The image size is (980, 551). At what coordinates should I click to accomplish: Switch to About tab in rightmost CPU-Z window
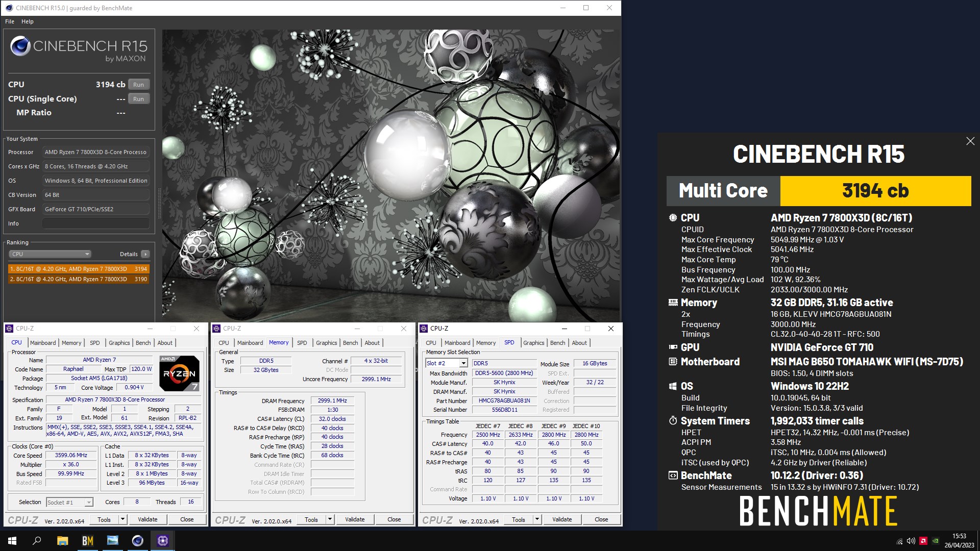(579, 343)
